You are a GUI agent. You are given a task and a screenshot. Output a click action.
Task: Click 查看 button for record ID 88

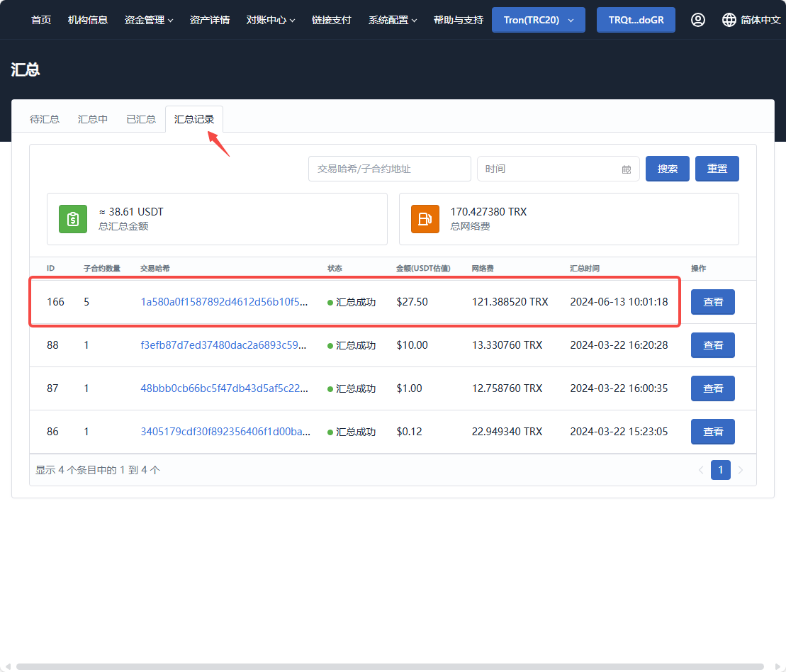tap(713, 345)
